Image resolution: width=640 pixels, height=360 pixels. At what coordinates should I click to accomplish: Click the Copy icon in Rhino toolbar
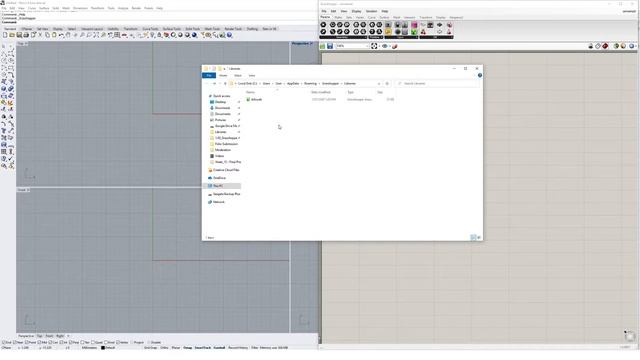click(47, 36)
